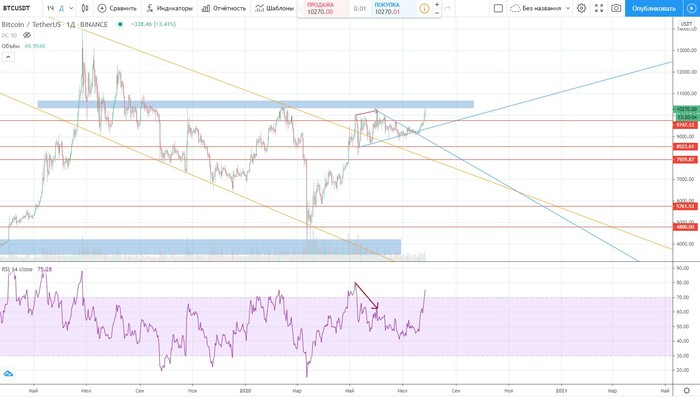
Task: Select the upper blue resistance zone rectangle
Action: click(x=255, y=104)
